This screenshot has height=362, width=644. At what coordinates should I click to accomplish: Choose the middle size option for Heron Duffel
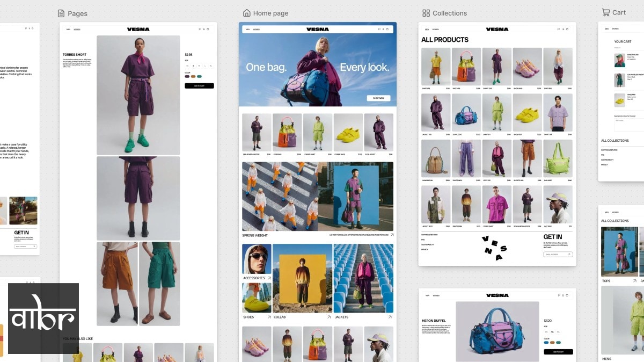click(x=552, y=332)
